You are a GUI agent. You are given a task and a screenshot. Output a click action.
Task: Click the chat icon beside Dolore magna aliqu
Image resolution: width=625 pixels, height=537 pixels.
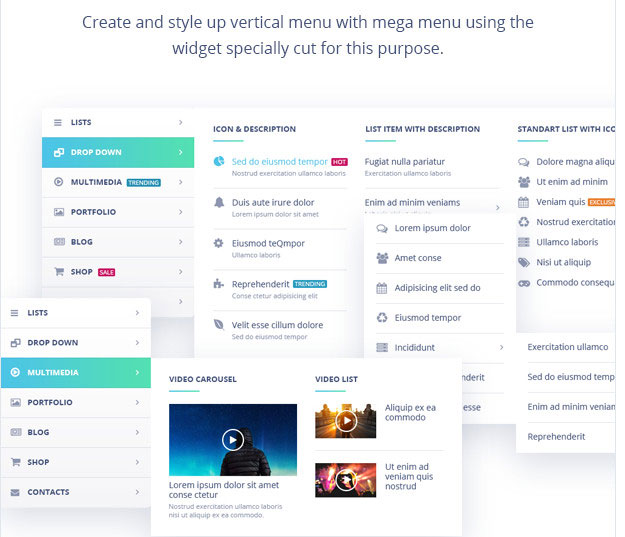click(x=523, y=162)
